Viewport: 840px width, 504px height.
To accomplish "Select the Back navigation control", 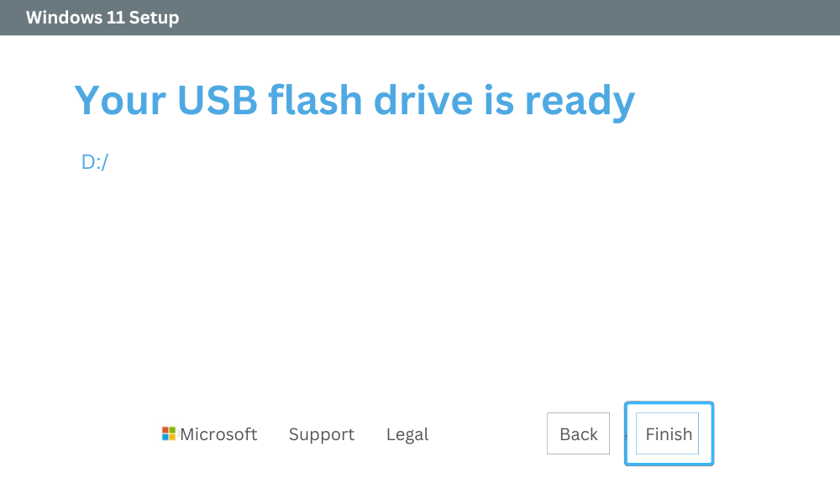I will click(x=578, y=433).
